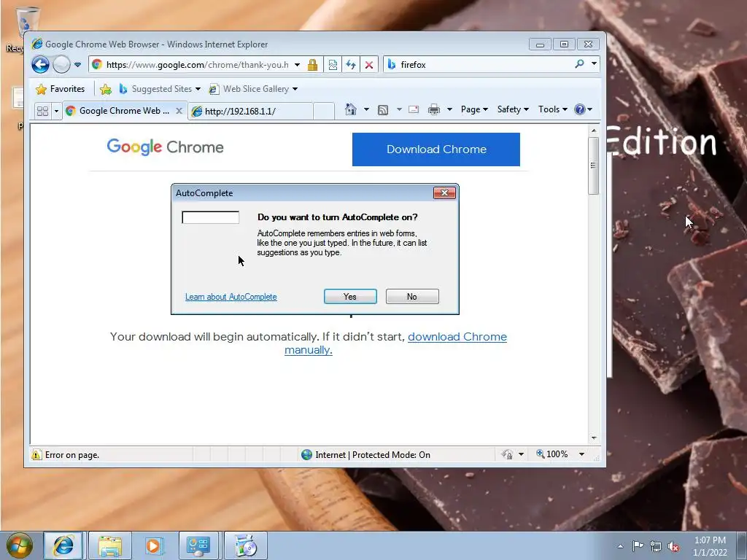Open Windows Explorer folder taskbar icon
Screen dimensions: 747x560
click(110, 545)
